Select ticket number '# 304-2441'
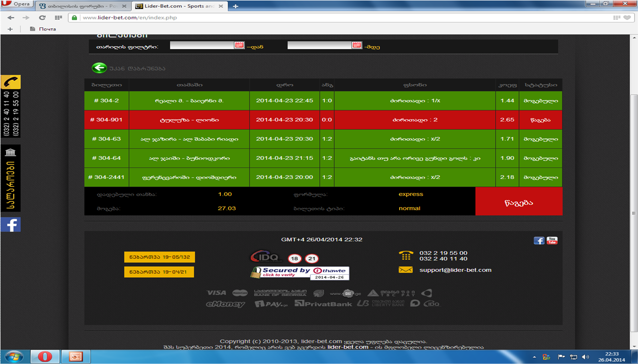This screenshot has height=364, width=638. click(x=106, y=177)
